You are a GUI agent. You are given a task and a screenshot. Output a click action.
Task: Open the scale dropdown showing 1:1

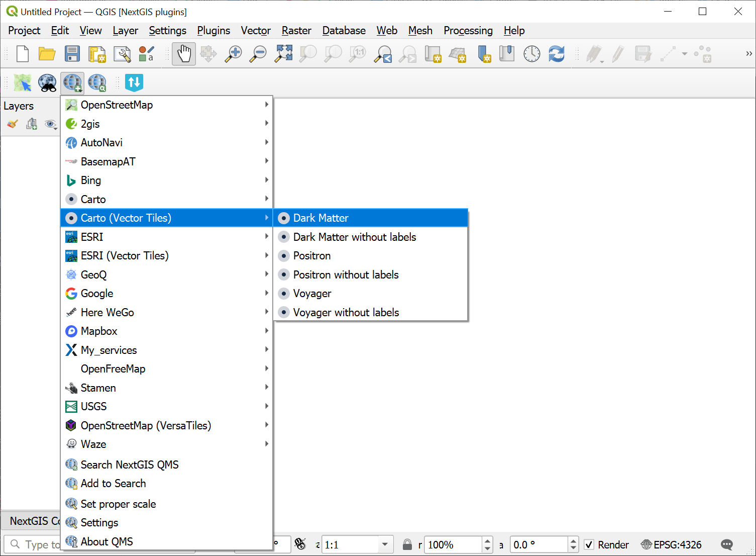tap(385, 544)
